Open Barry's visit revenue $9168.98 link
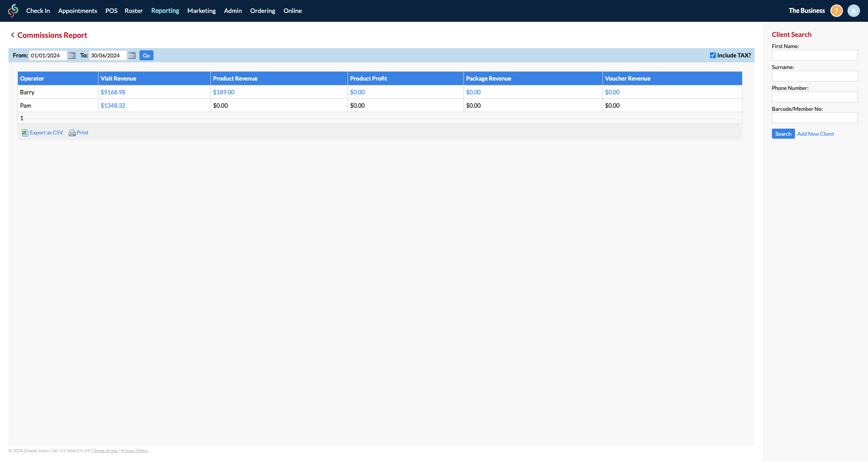The height and width of the screenshot is (462, 868). (113, 92)
